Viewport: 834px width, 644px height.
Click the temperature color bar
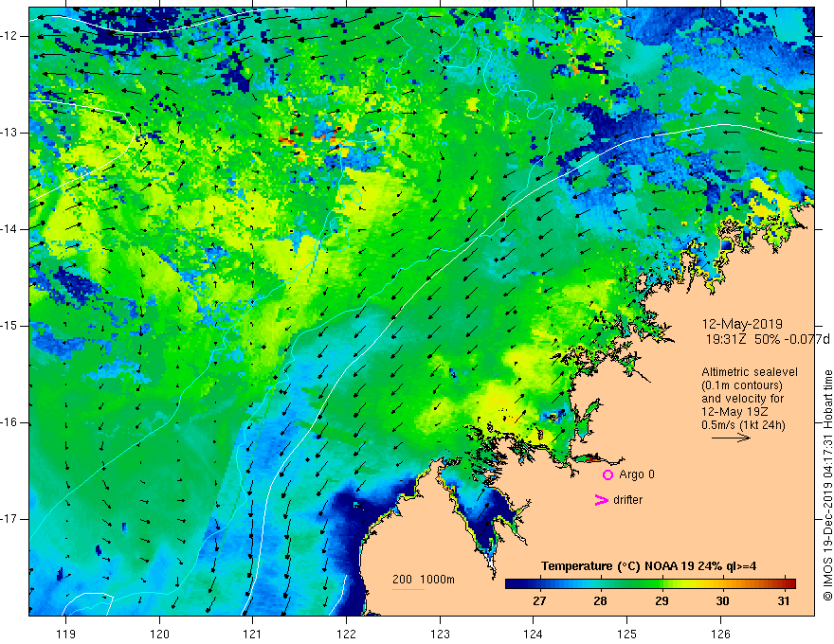click(x=650, y=583)
